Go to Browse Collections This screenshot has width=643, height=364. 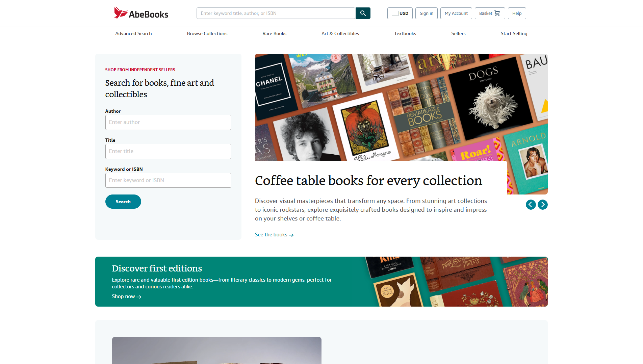(x=207, y=33)
